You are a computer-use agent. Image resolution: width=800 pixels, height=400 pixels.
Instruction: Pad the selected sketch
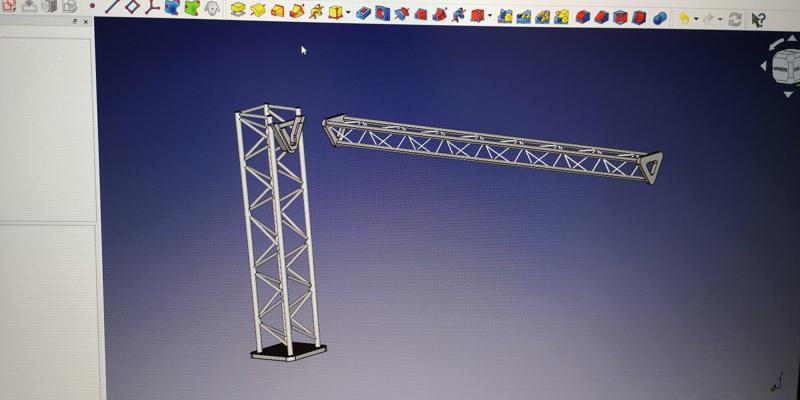point(238,9)
